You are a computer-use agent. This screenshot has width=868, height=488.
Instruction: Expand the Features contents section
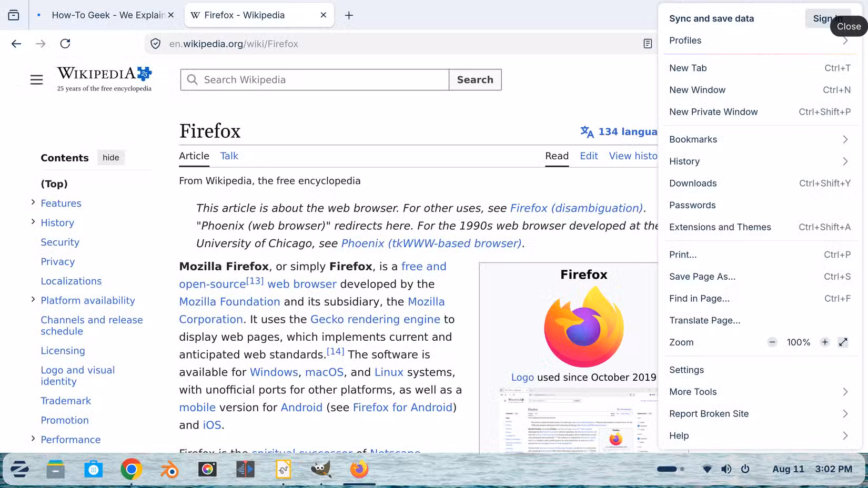coord(33,202)
